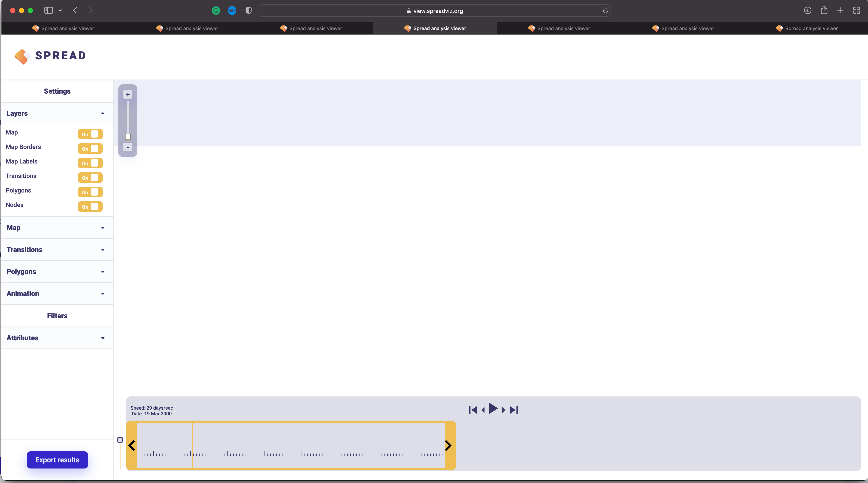Skip to the start of the timeline
The width and height of the screenshot is (868, 483).
(x=473, y=410)
